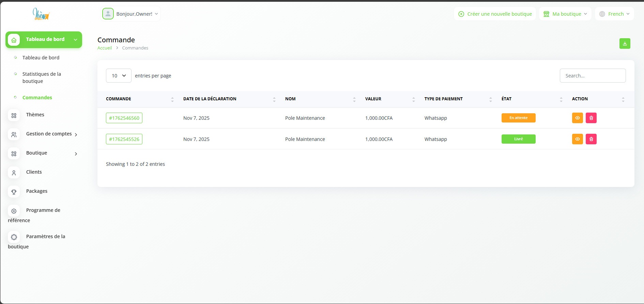Expand the Gestion de comptes submenu
Image resolution: width=644 pixels, height=304 pixels.
(49, 134)
